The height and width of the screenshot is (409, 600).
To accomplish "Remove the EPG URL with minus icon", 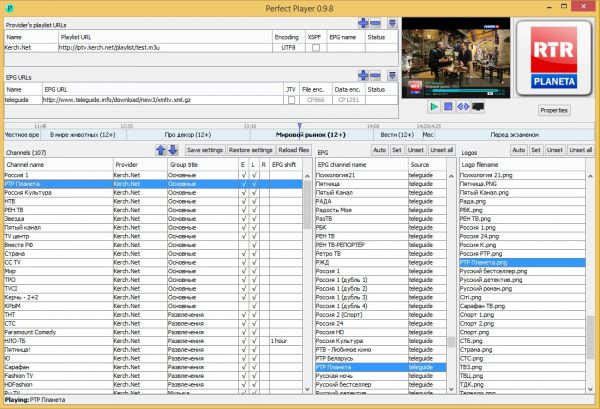I will pyautogui.click(x=375, y=75).
